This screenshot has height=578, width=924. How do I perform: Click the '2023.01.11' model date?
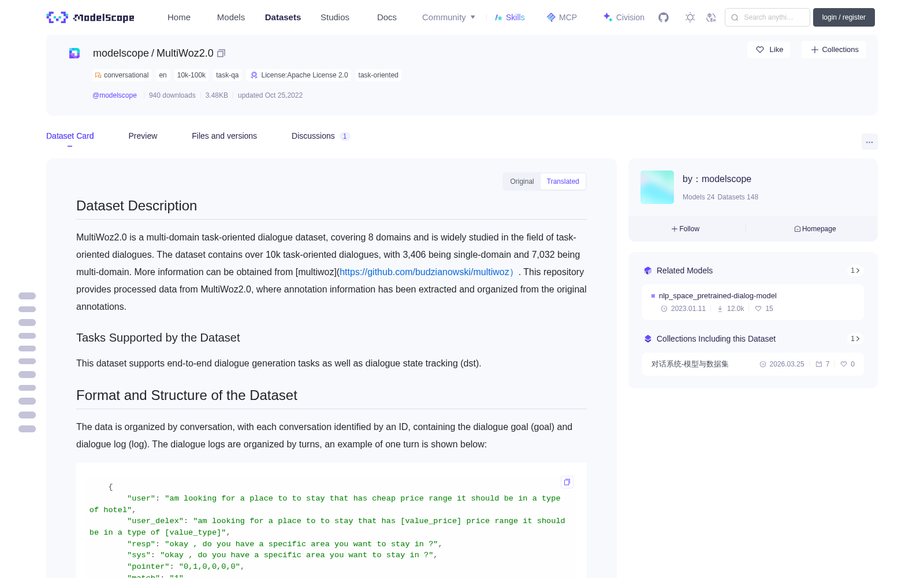pos(688,309)
